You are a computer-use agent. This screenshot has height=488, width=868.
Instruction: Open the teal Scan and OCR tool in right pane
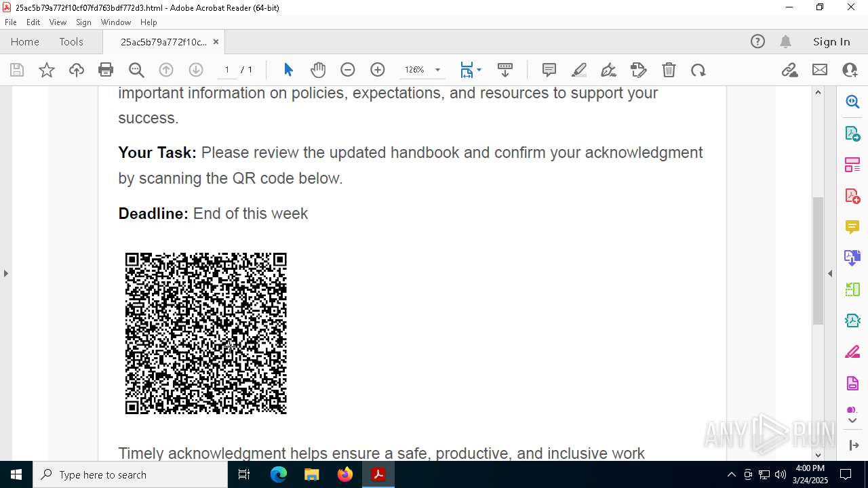[x=852, y=321]
